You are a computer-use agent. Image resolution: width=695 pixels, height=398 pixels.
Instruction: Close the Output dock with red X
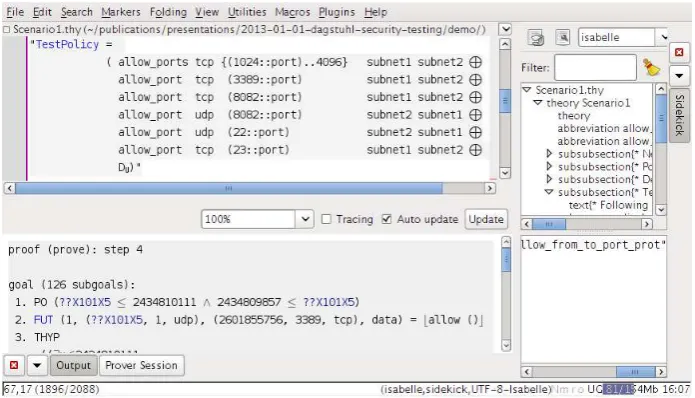pyautogui.click(x=14, y=365)
